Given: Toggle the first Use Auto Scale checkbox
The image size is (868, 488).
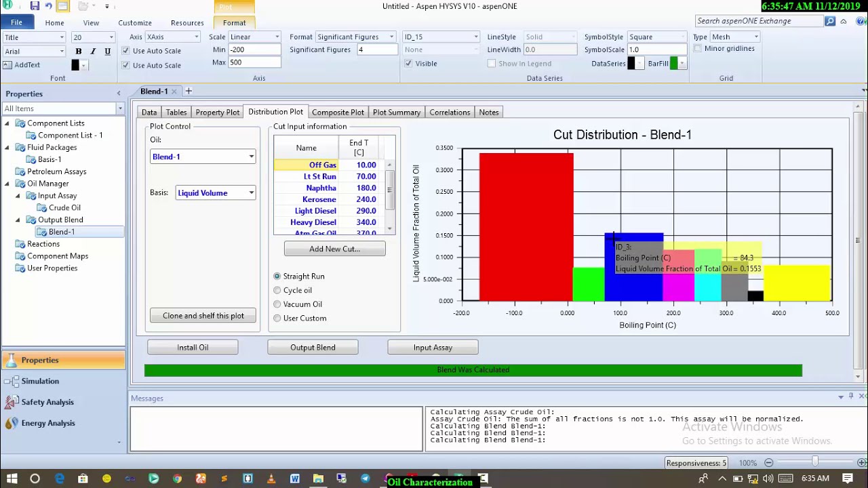Looking at the screenshot, I should [x=125, y=51].
